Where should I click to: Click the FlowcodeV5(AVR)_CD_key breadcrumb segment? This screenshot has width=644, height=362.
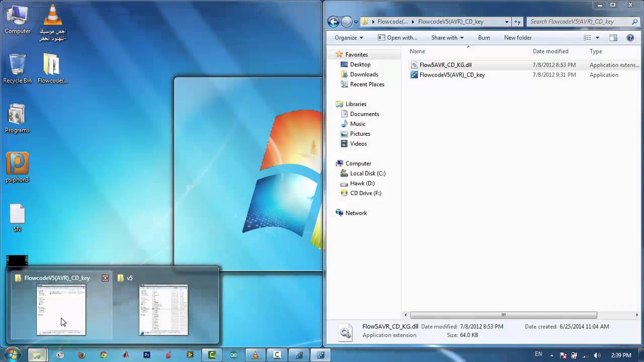451,22
